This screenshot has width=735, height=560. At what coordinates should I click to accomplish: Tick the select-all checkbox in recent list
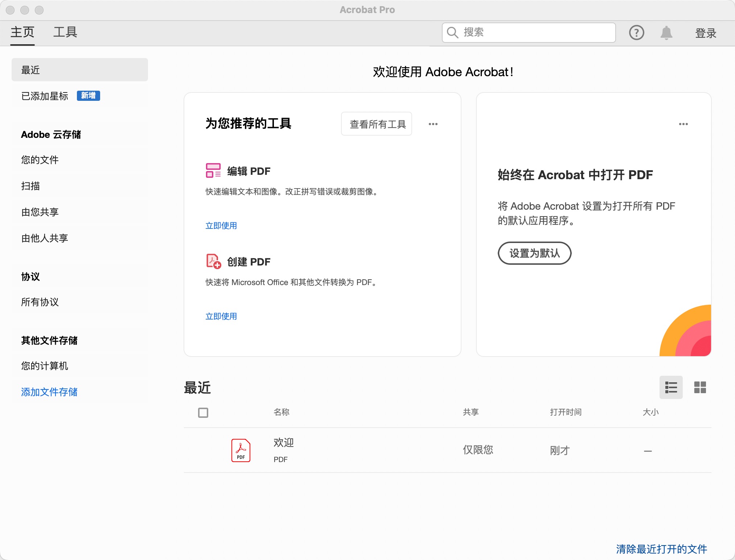tap(203, 412)
